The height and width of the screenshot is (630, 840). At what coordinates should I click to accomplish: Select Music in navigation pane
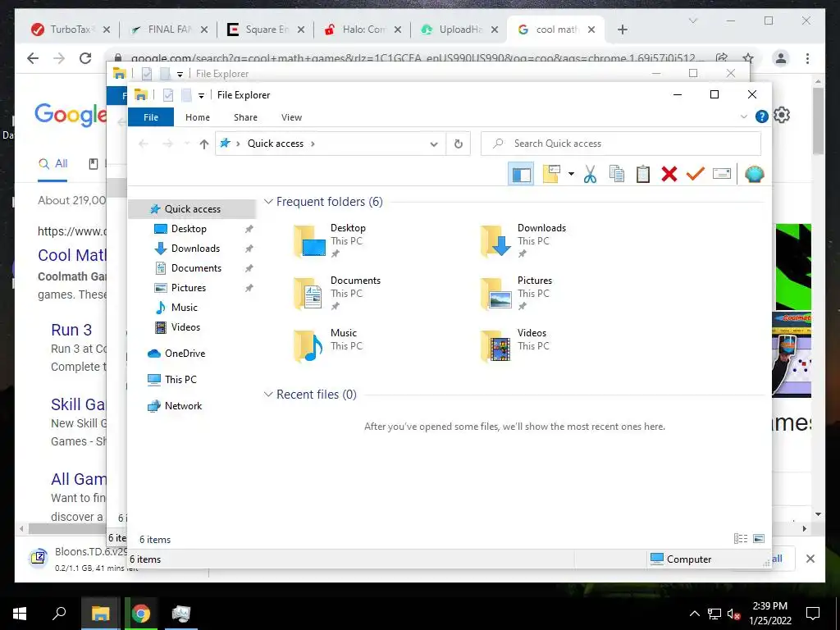(185, 308)
